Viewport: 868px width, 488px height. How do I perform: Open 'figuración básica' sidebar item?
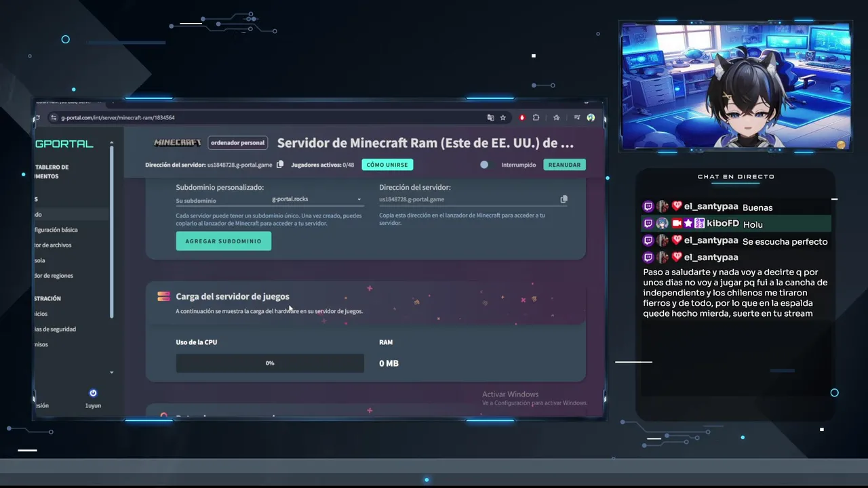(x=56, y=230)
